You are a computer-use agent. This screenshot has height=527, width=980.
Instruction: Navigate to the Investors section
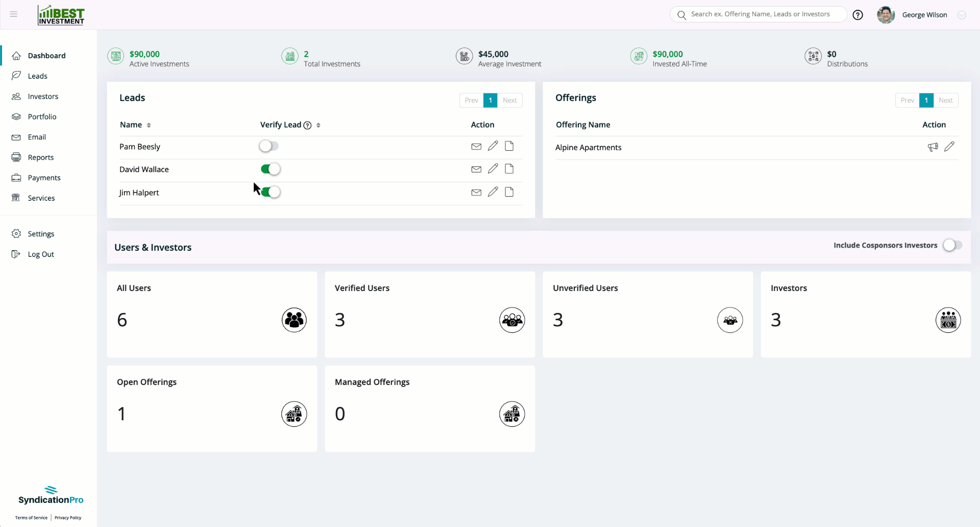coord(43,96)
